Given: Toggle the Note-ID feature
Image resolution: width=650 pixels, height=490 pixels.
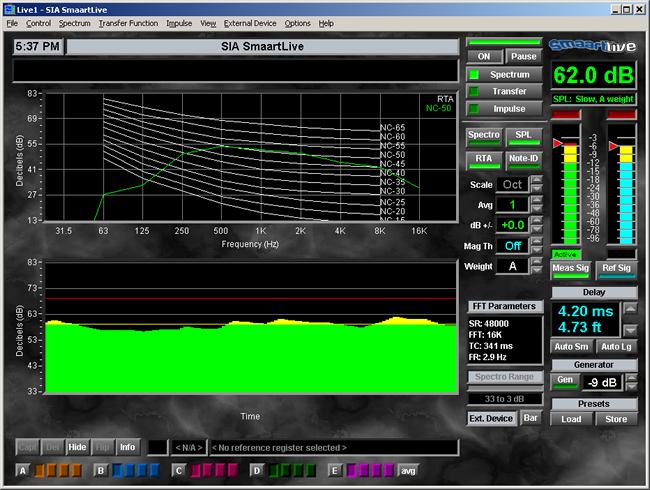Looking at the screenshot, I should [524, 160].
